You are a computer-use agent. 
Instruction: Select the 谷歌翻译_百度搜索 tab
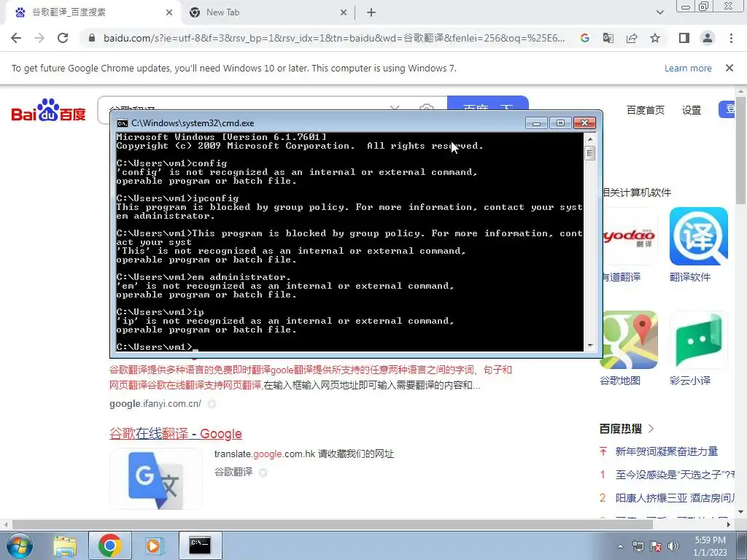pyautogui.click(x=93, y=13)
